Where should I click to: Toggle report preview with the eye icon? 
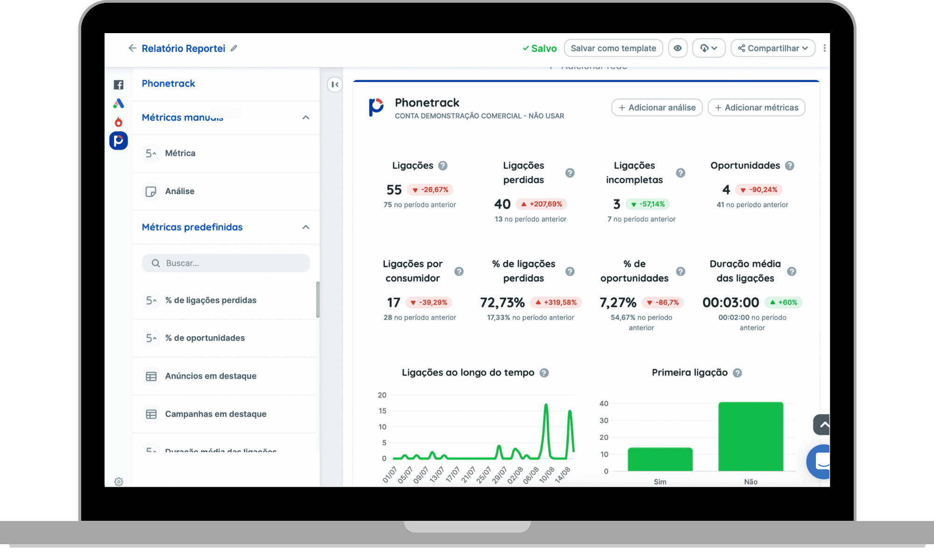pyautogui.click(x=678, y=48)
